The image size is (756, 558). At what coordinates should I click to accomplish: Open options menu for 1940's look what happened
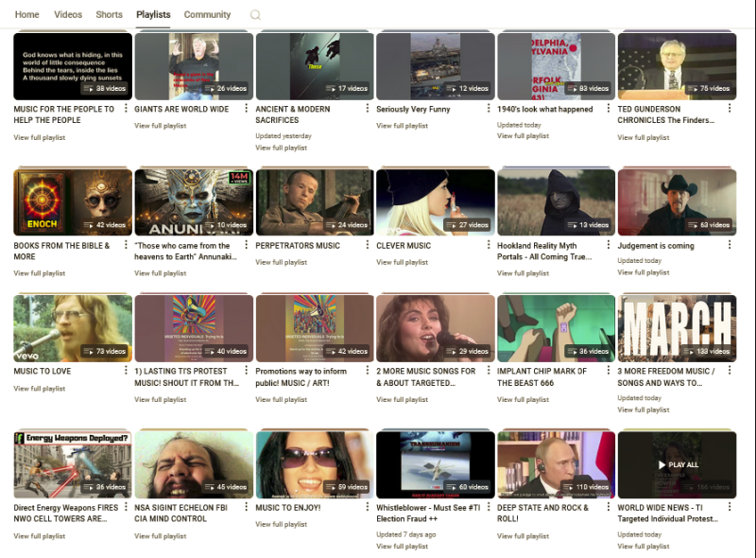[609, 108]
